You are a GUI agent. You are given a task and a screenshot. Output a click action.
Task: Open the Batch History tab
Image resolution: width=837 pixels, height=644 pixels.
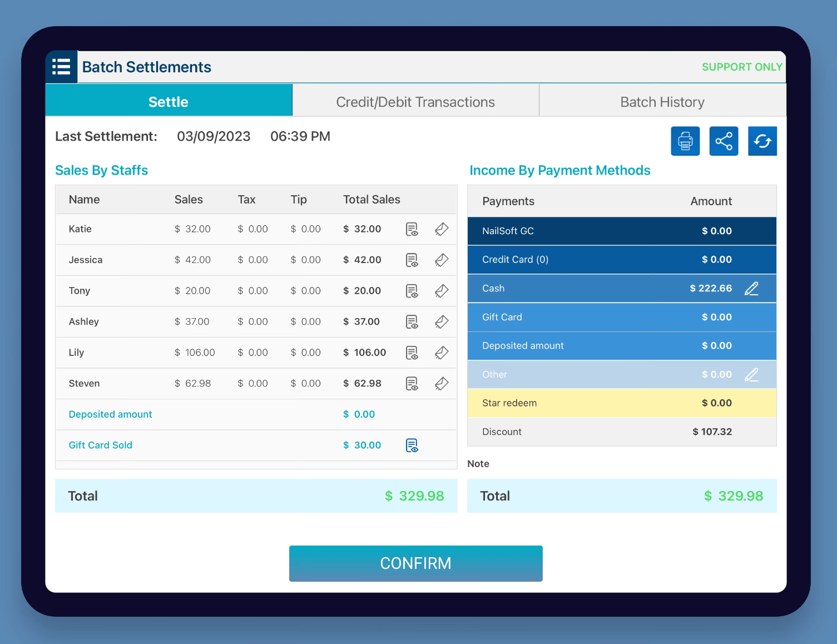pyautogui.click(x=662, y=102)
